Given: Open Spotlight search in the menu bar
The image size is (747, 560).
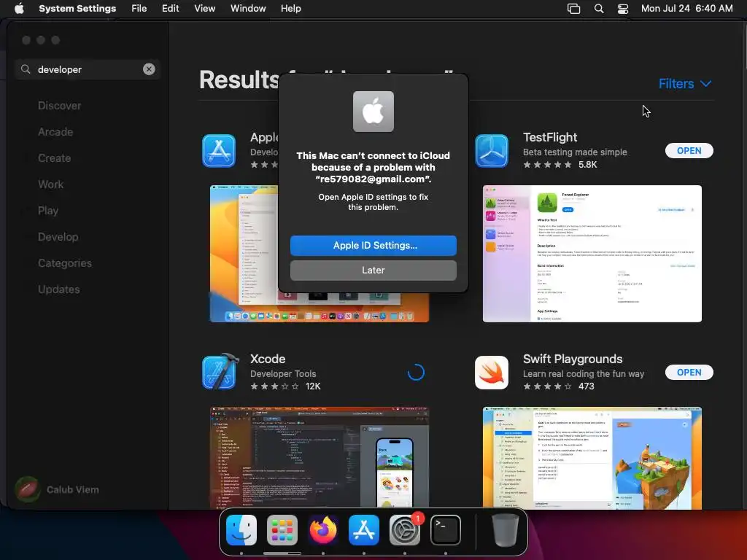Looking at the screenshot, I should 599,9.
